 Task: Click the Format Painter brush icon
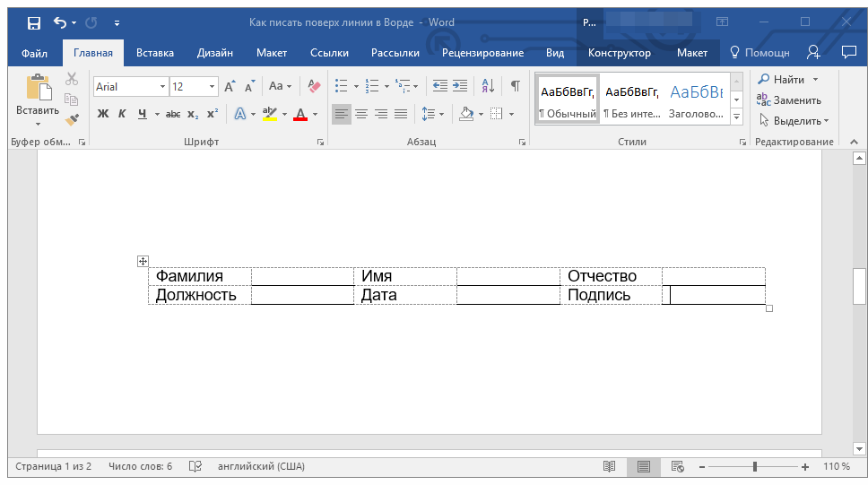pyautogui.click(x=73, y=118)
